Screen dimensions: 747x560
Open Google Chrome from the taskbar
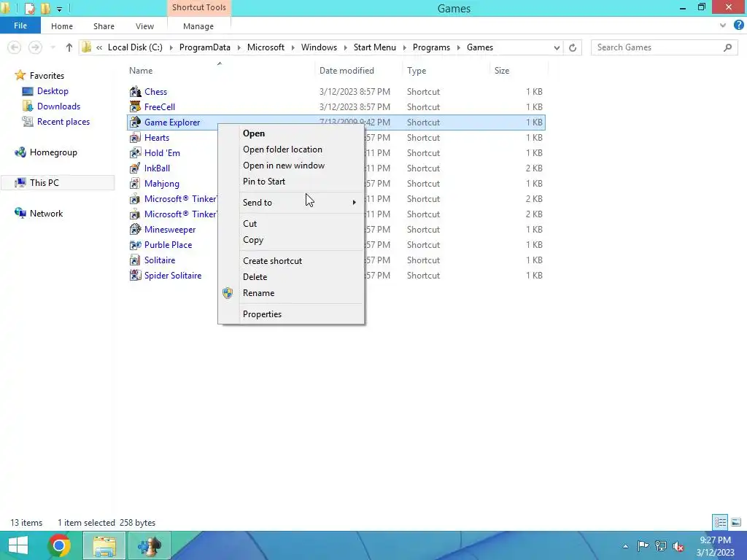(x=59, y=545)
